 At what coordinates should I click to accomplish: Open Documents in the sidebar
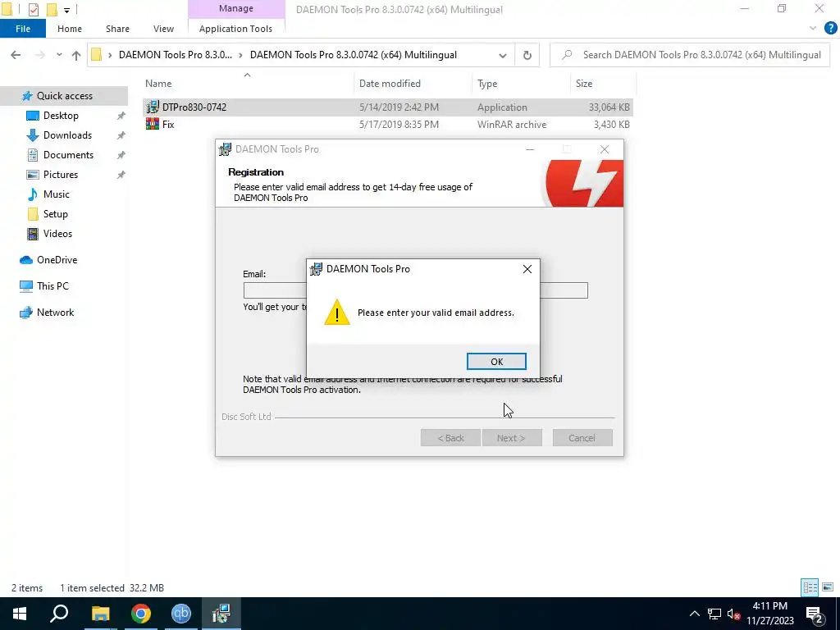click(69, 155)
